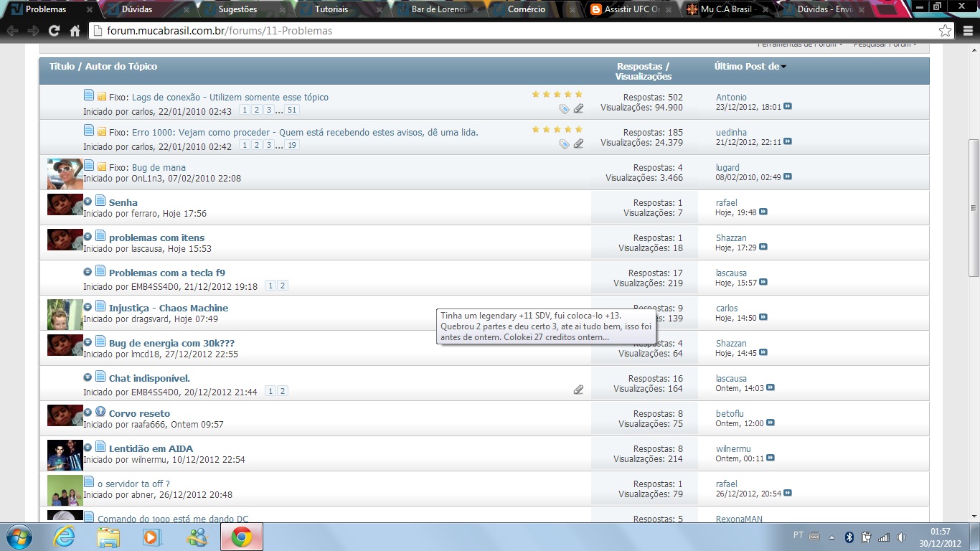Go to last post by Antonio

pyautogui.click(x=788, y=107)
